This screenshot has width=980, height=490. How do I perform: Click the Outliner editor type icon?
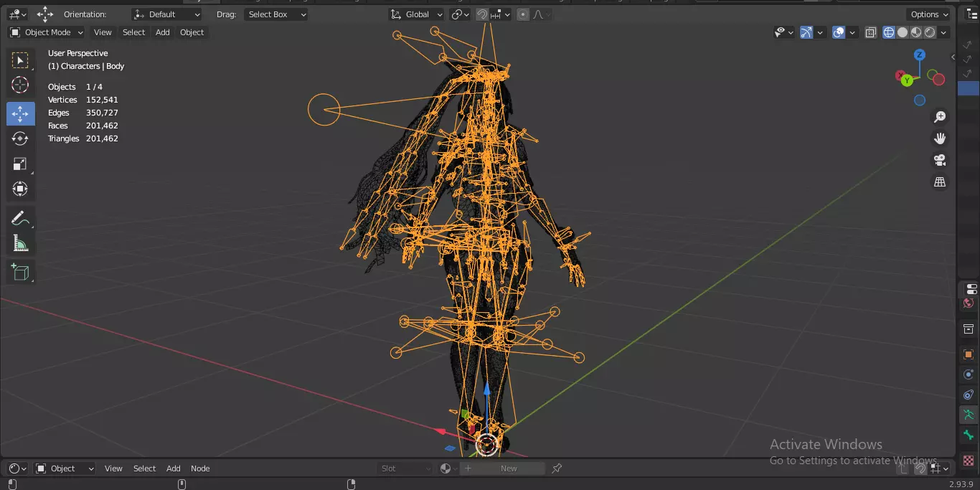[971, 14]
